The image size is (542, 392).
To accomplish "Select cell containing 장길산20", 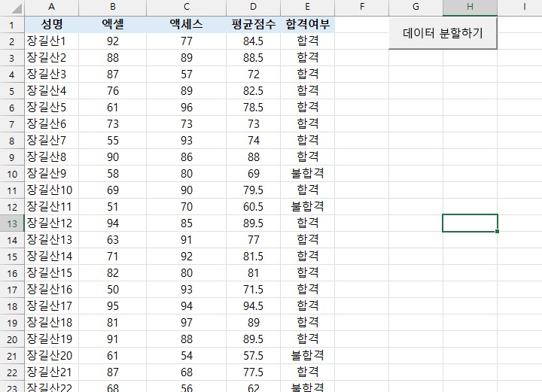I will [x=51, y=356].
